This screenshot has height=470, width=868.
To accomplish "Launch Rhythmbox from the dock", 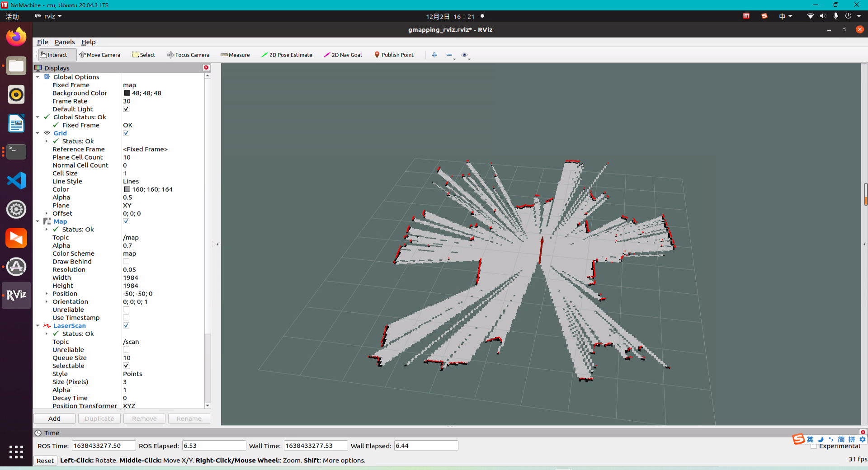I will click(16, 94).
